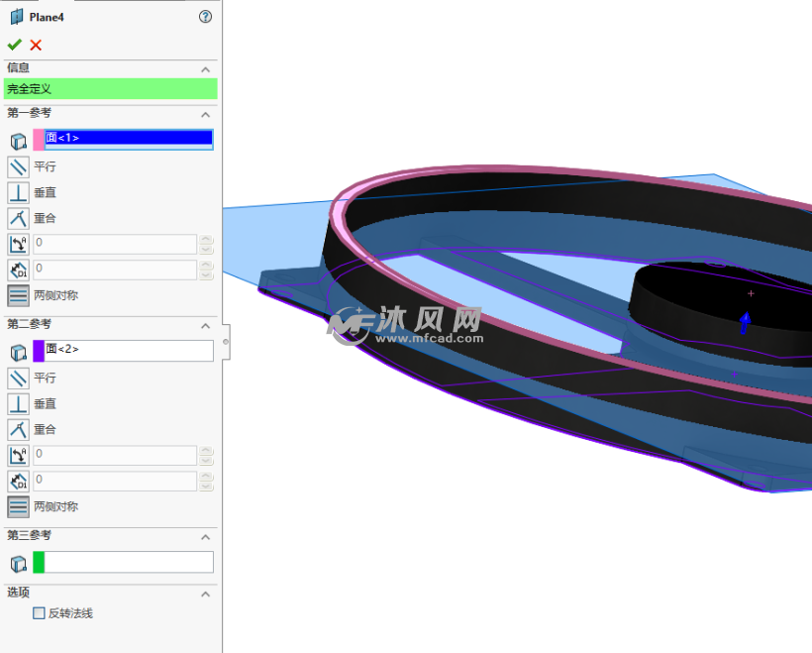The width and height of the screenshot is (812, 653).
Task: Increment second reference angle spinner
Action: coord(206,451)
